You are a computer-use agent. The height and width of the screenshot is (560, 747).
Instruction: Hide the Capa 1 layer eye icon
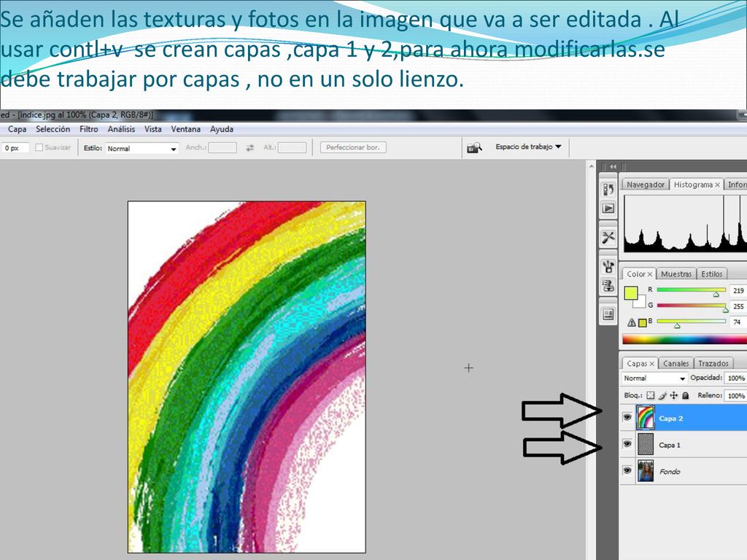pyautogui.click(x=627, y=444)
